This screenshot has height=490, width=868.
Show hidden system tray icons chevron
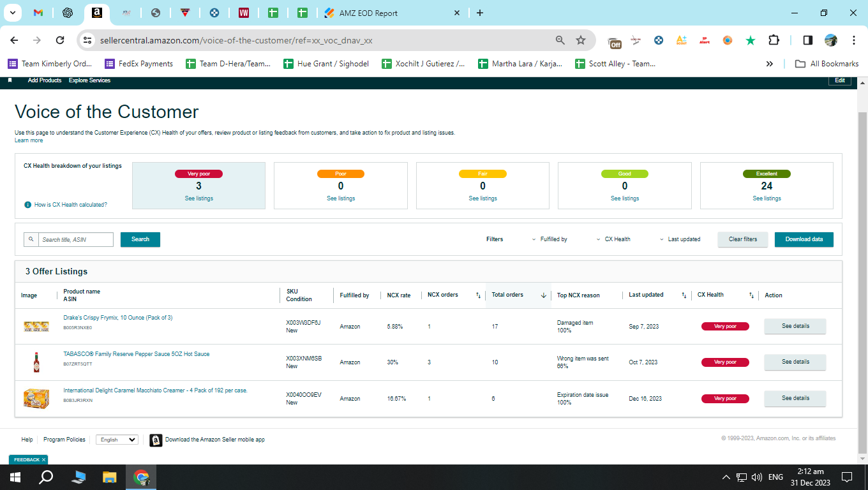click(726, 477)
